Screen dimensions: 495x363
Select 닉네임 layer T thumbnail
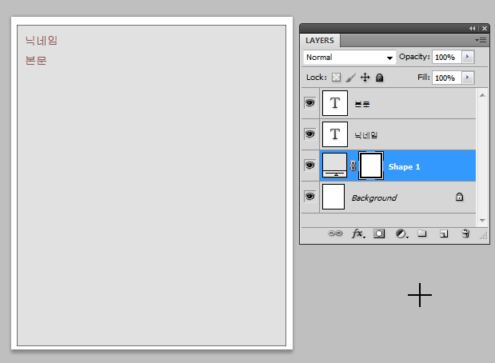pos(335,134)
